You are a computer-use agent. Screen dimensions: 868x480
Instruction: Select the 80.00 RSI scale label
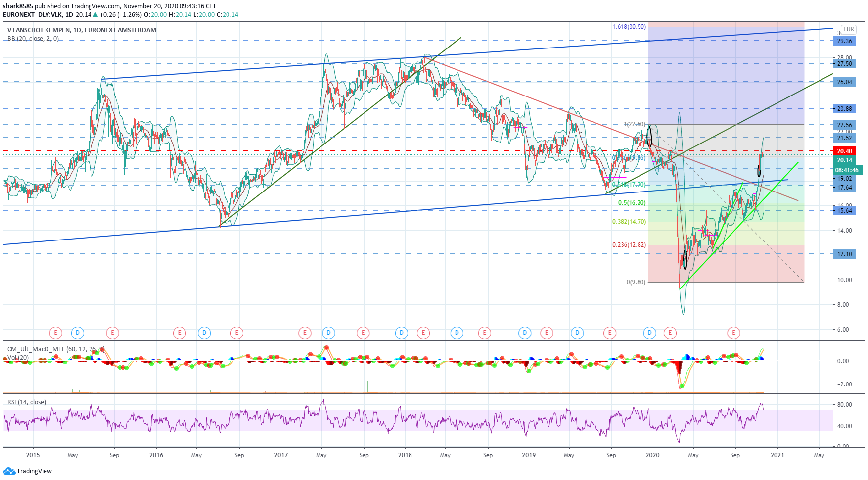[x=844, y=405]
